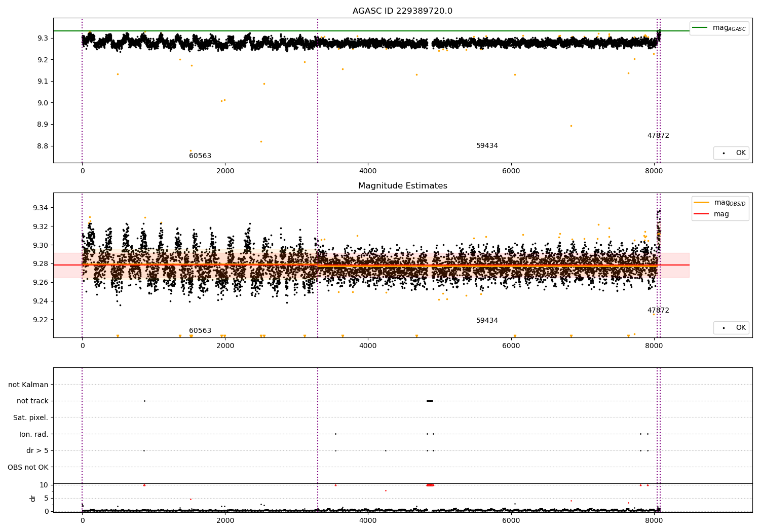Image resolution: width=760 pixels, height=532 pixels.
Task: Click the '9.1' y-axis tick of the top plot
Action: click(x=43, y=82)
